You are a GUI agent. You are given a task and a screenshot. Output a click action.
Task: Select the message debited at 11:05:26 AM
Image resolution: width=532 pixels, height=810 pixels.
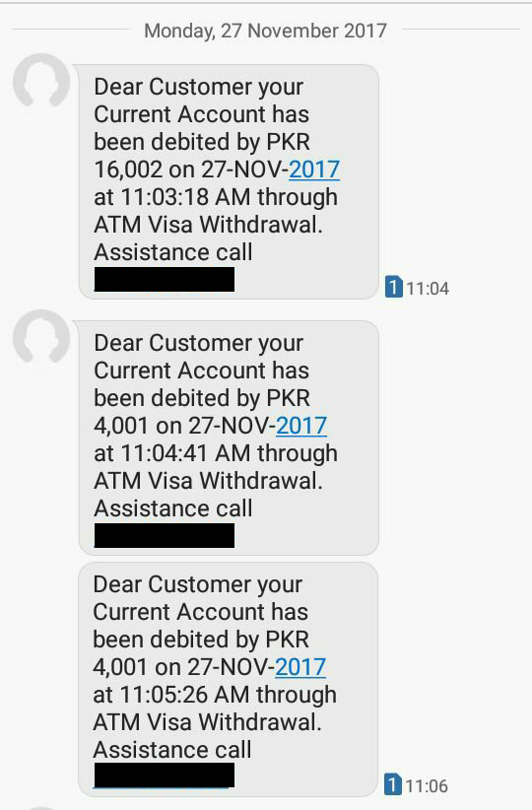[x=228, y=679]
